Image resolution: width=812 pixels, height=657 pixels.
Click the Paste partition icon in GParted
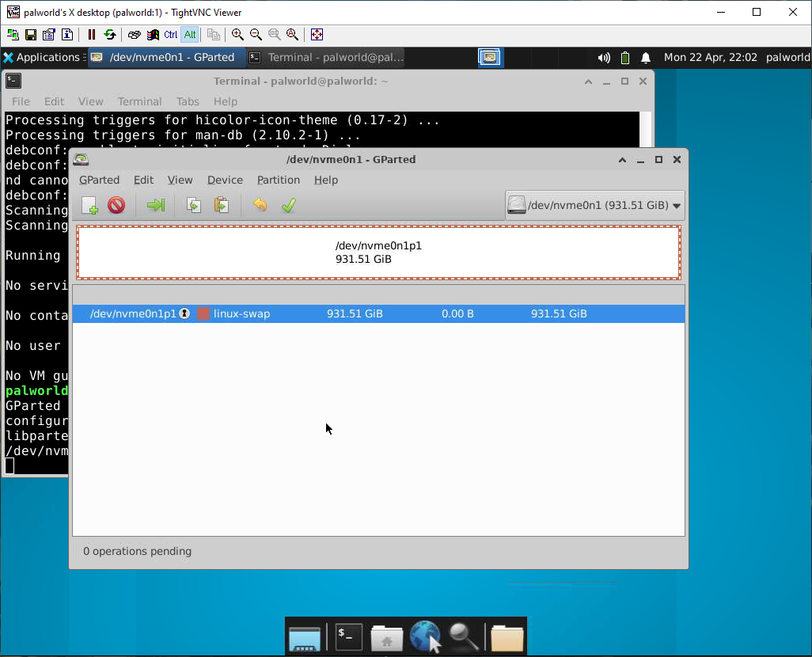pyautogui.click(x=222, y=205)
